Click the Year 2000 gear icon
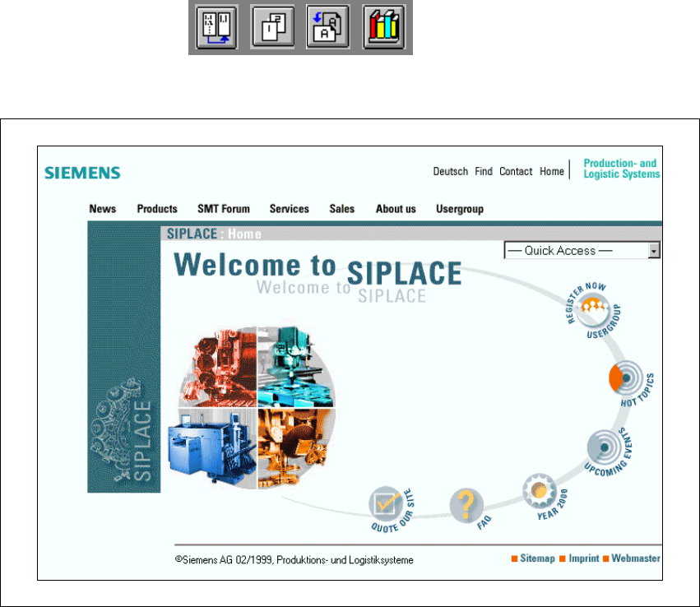 tap(541, 492)
